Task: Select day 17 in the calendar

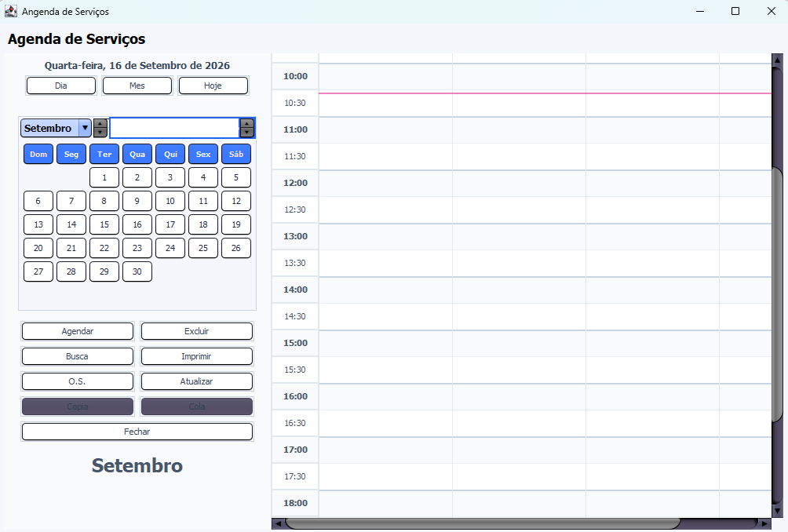Action: [170, 224]
